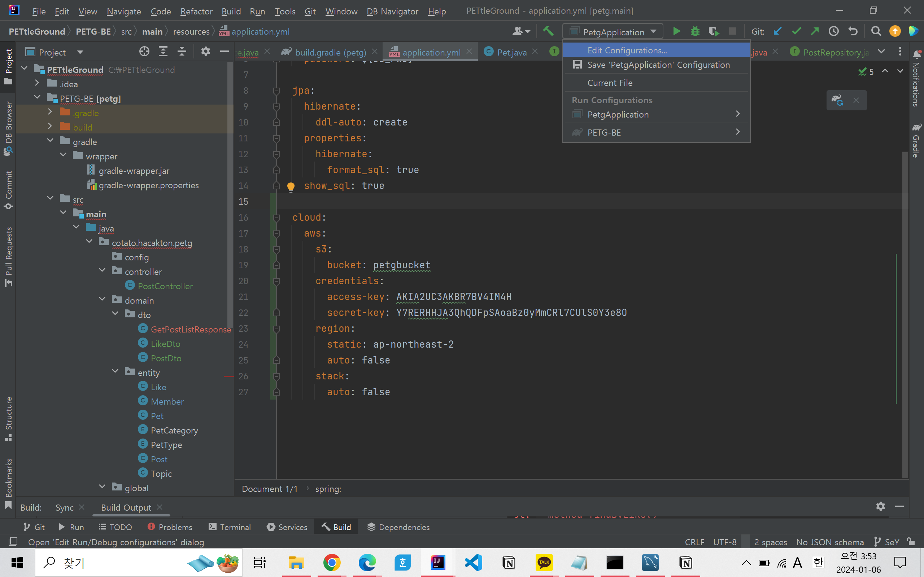Screen dimensions: 924x577
Task: Click the green Run PetgApplication button
Action: 676,31
